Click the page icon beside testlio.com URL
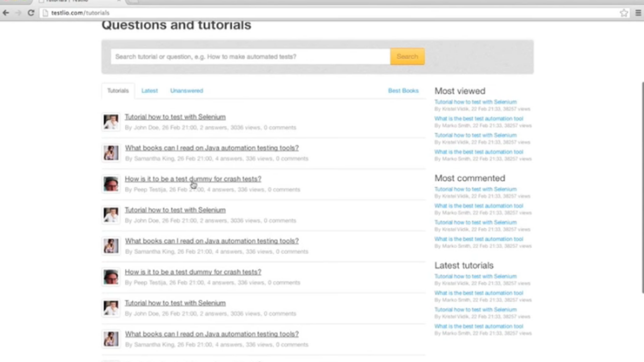644x362 pixels. coord(46,13)
